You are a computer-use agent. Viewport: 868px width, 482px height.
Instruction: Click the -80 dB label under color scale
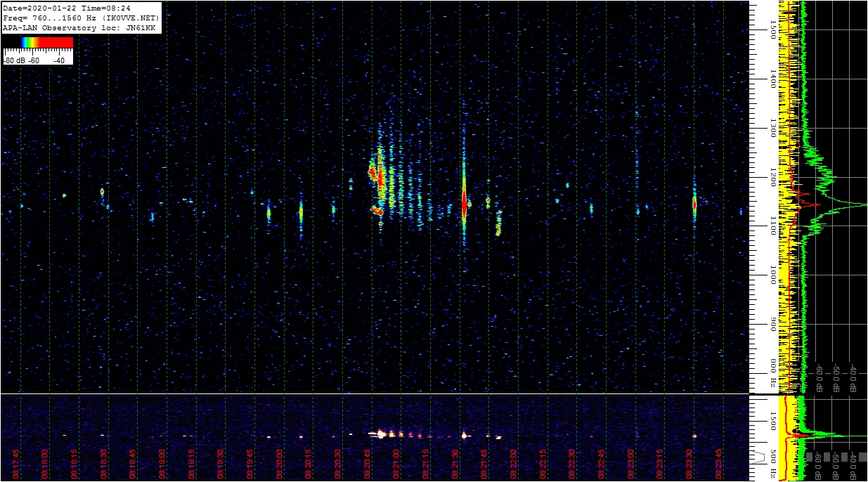pyautogui.click(x=15, y=60)
